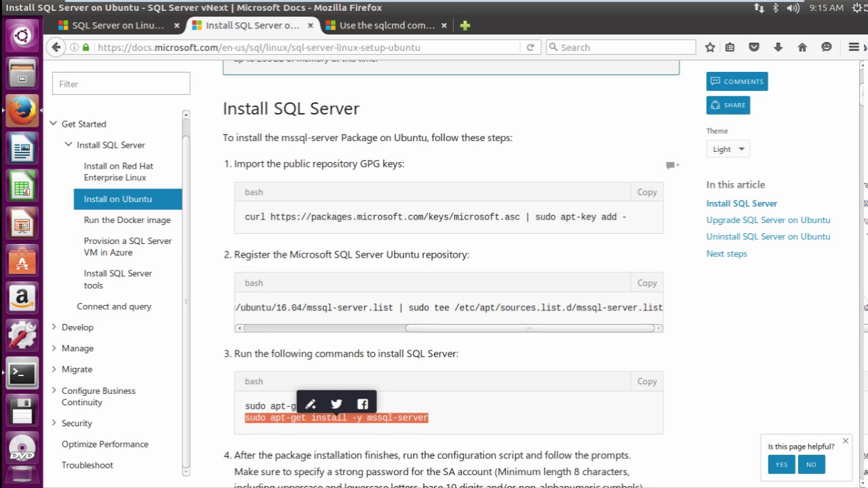Open the "Upgrade SQL Server on Ubuntu" link

(x=768, y=220)
